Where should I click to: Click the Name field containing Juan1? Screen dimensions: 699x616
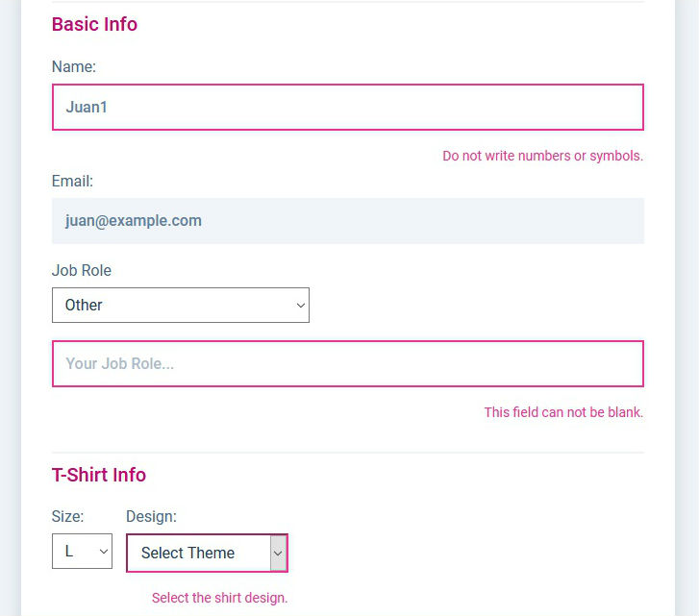point(347,107)
